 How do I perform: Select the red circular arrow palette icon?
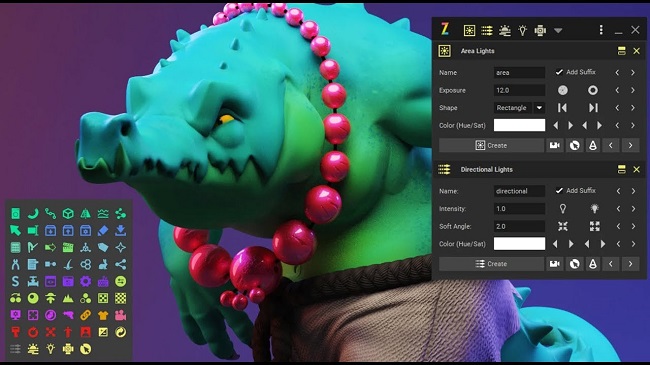click(33, 332)
